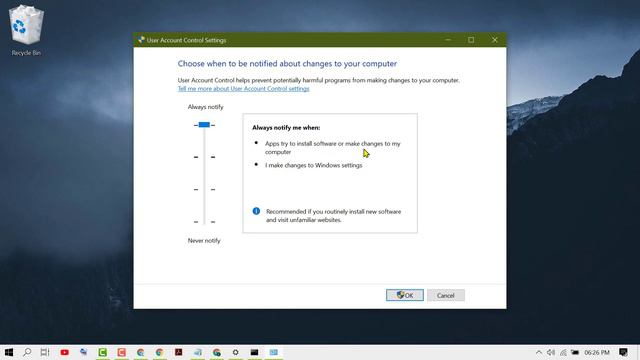Click the 'Always notify me when:' heading

tap(286, 127)
